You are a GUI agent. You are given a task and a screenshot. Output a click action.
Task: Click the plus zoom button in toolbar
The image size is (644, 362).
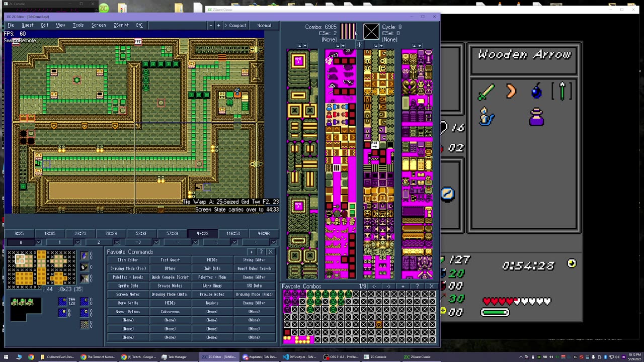click(x=218, y=26)
